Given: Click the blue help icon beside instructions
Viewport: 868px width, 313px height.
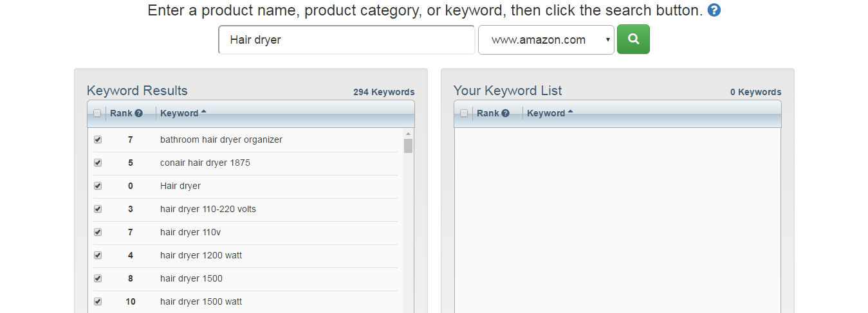Looking at the screenshot, I should pyautogui.click(x=714, y=10).
